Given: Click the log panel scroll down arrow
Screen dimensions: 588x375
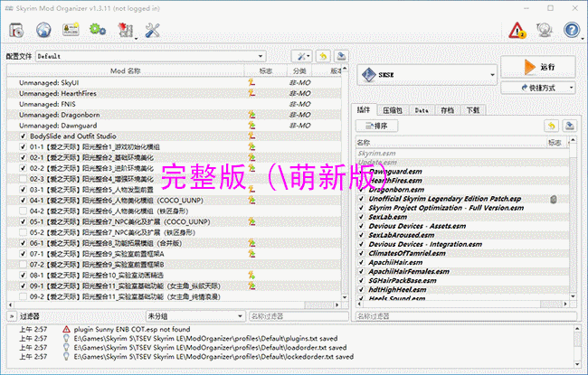Looking at the screenshot, I should pos(577,364).
